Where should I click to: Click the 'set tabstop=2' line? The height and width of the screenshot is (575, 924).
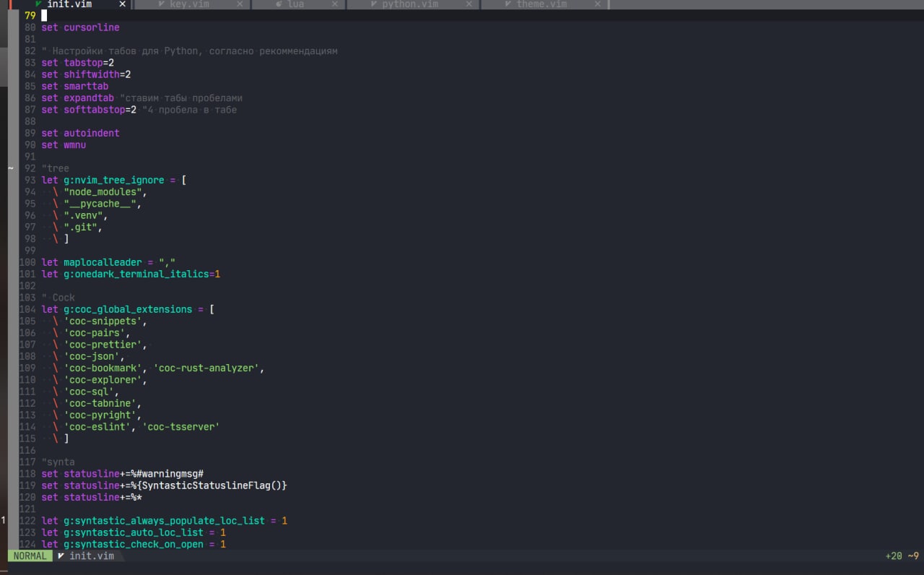click(x=77, y=63)
